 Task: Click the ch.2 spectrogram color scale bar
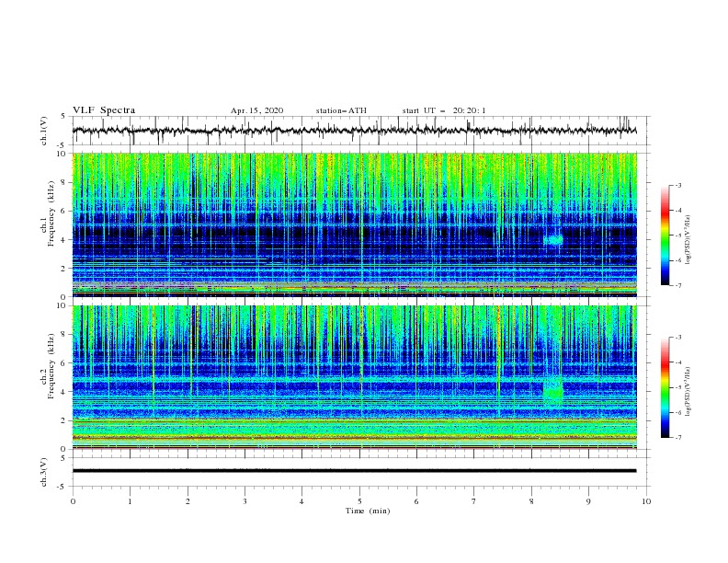tap(665, 387)
